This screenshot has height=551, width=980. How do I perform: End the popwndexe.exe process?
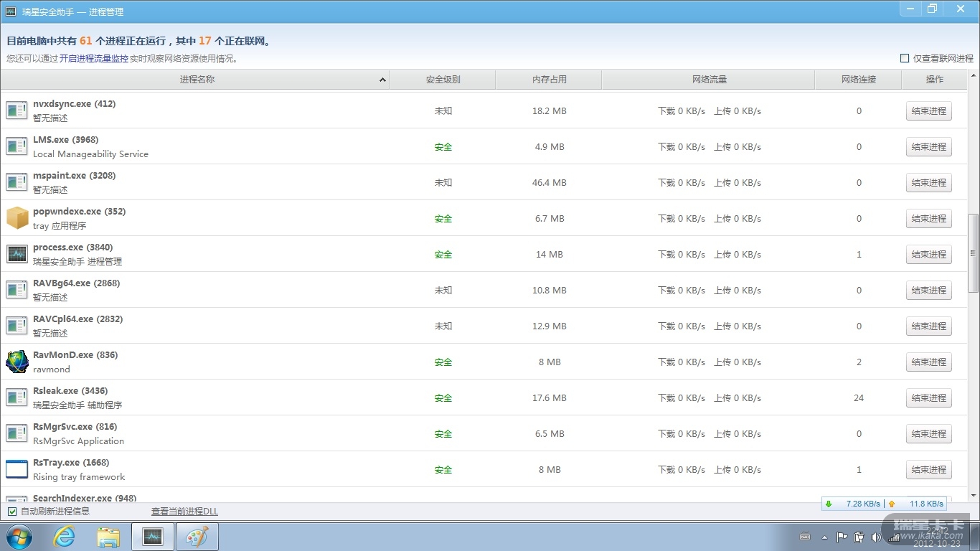[x=928, y=219]
